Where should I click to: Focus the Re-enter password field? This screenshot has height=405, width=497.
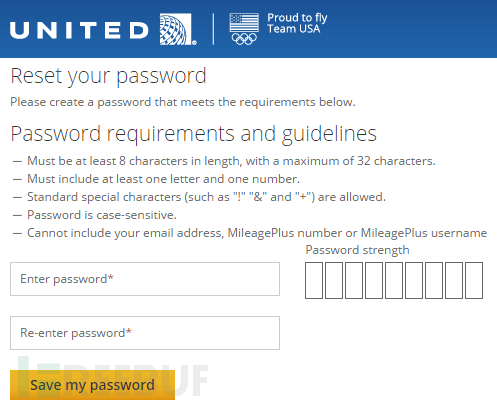point(145,333)
